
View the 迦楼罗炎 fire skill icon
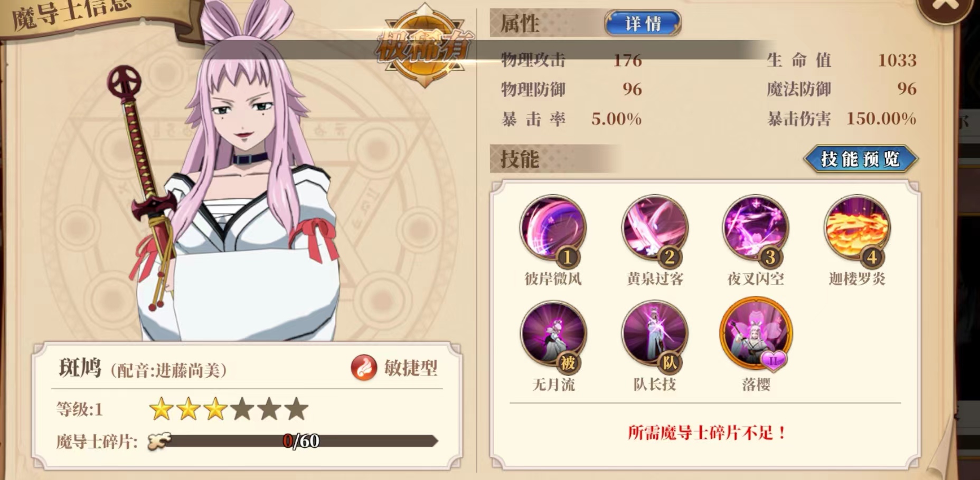[857, 228]
